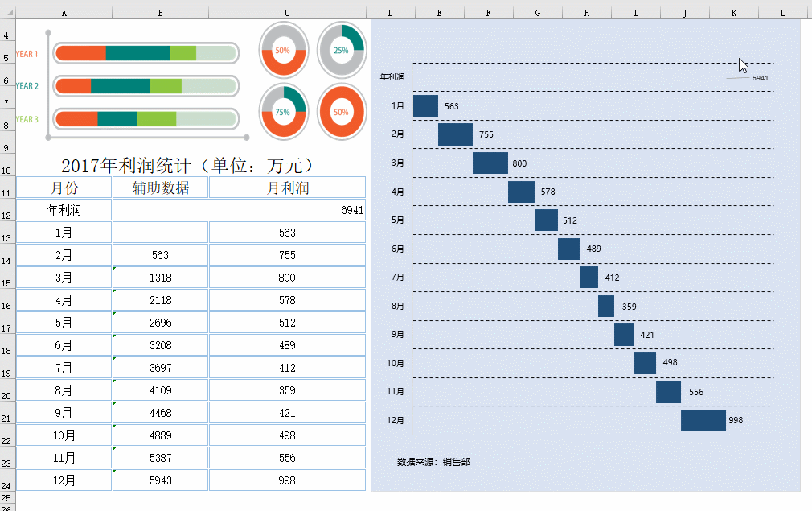Click the 3月 bar labeled 800 in chart
Viewport: 812px width, 511px height.
coord(490,163)
